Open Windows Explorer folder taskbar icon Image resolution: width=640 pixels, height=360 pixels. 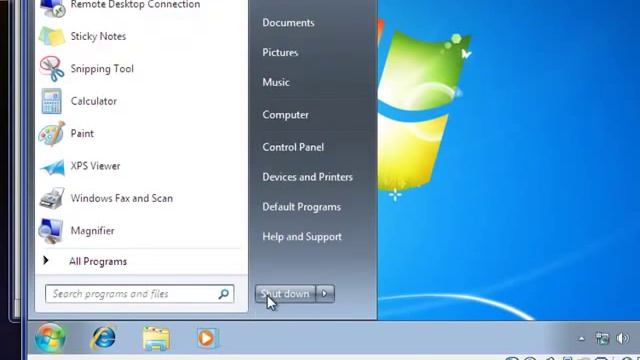156,339
